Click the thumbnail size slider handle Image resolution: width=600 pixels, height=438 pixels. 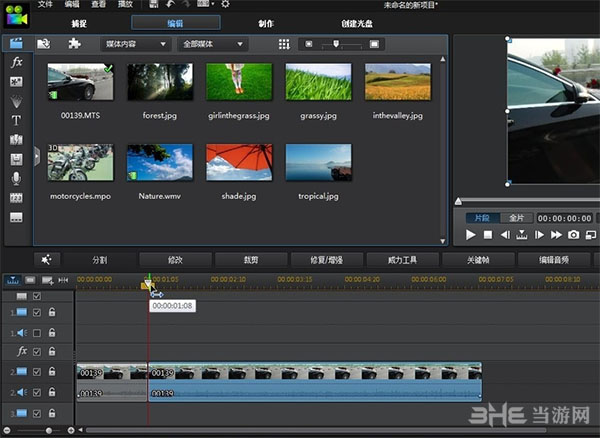[336, 44]
